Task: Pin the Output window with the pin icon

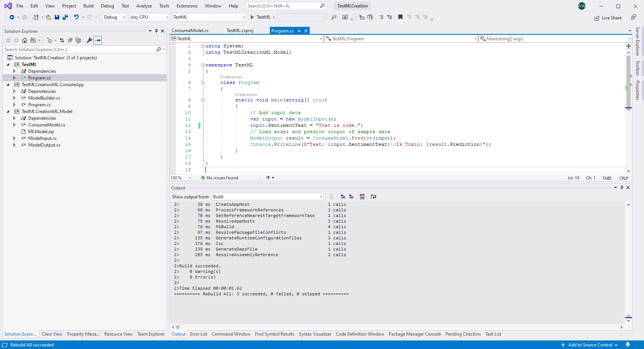Action: [621, 188]
